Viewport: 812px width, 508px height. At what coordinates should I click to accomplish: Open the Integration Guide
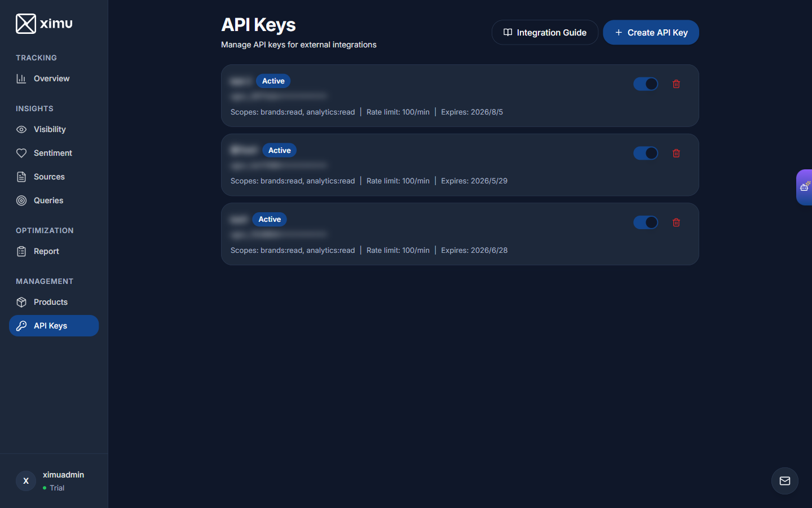click(x=545, y=32)
